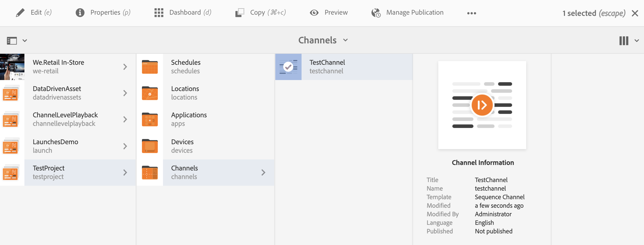This screenshot has width=644, height=245.
Task: Click the Preview eye icon
Action: [x=314, y=13]
